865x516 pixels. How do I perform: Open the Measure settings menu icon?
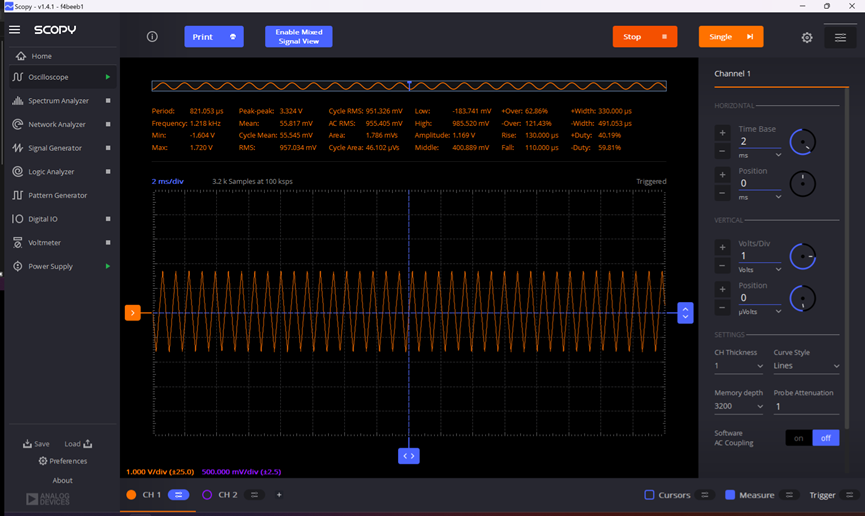(789, 495)
